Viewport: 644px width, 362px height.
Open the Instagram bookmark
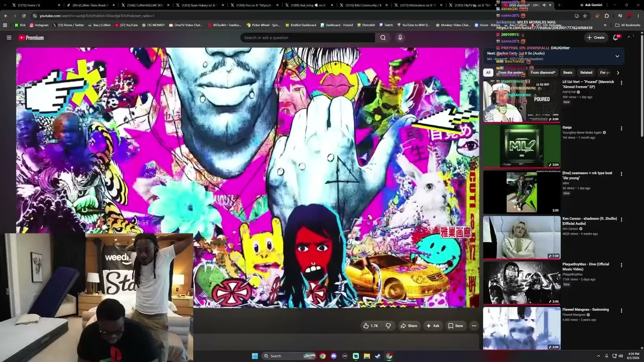click(39, 25)
